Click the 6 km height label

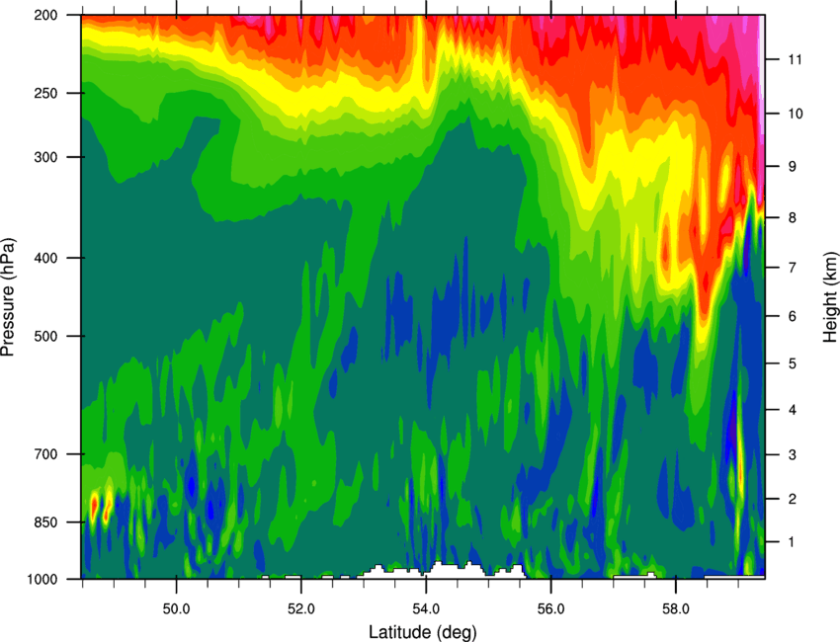(x=793, y=316)
